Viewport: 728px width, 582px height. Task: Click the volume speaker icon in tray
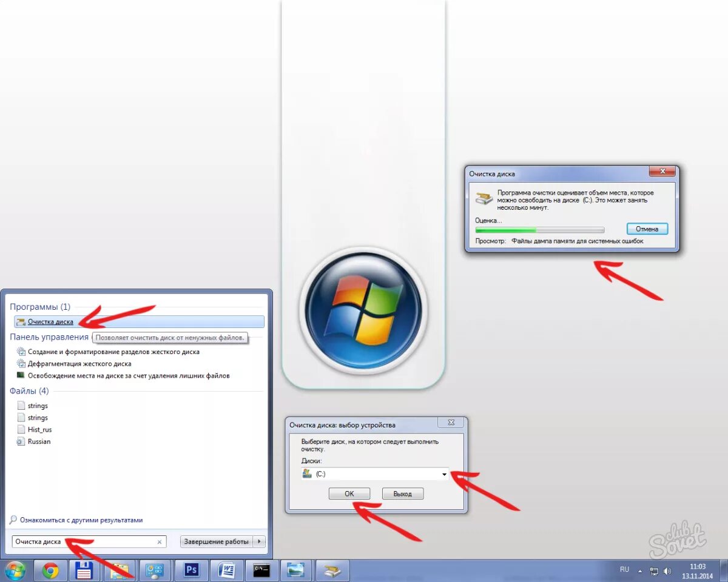click(667, 571)
